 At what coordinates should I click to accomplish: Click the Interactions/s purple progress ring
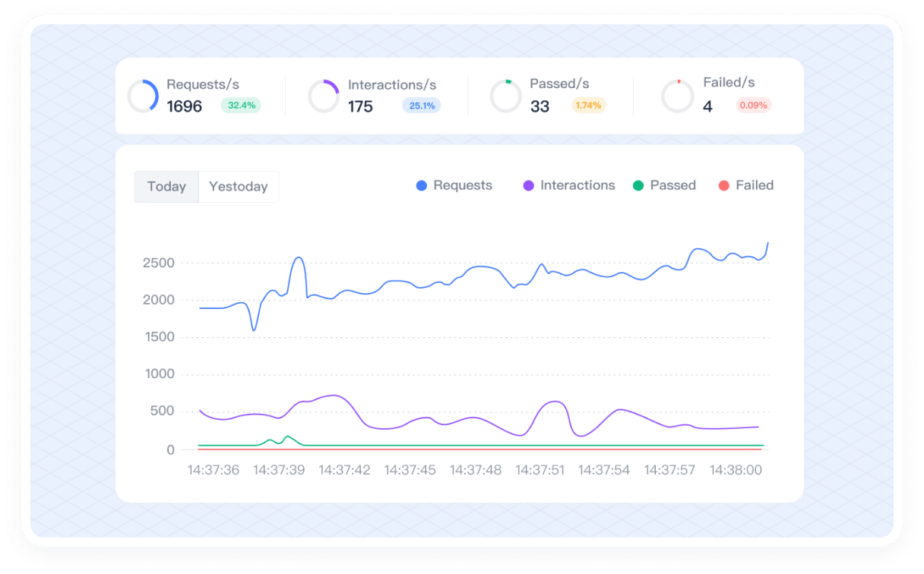point(324,96)
